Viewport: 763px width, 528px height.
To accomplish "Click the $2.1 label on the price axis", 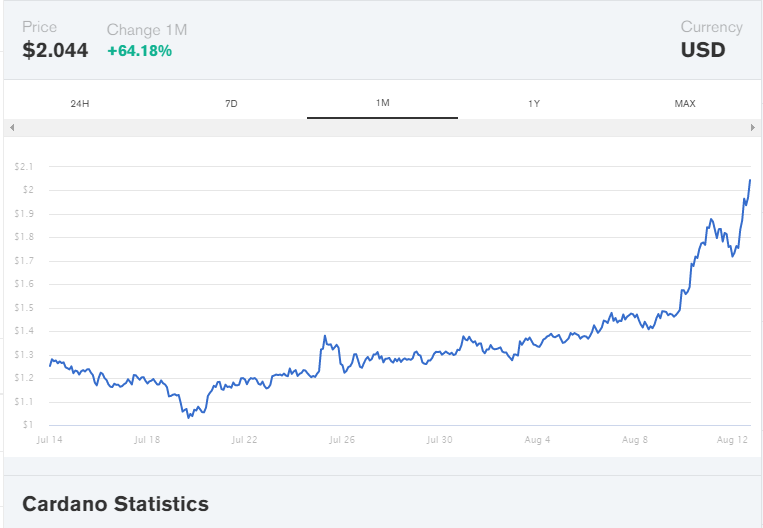I will point(24,166).
